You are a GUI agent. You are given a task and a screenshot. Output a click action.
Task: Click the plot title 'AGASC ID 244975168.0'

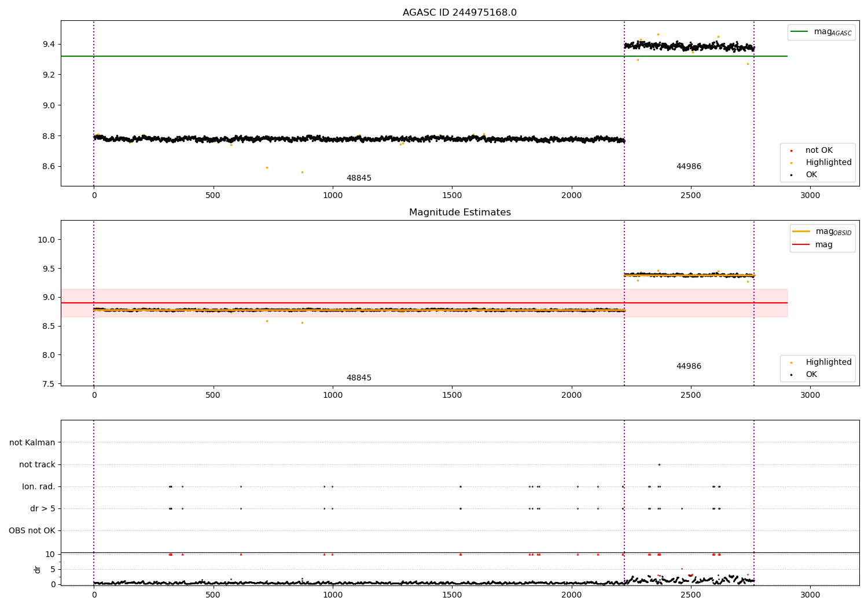pyautogui.click(x=459, y=13)
